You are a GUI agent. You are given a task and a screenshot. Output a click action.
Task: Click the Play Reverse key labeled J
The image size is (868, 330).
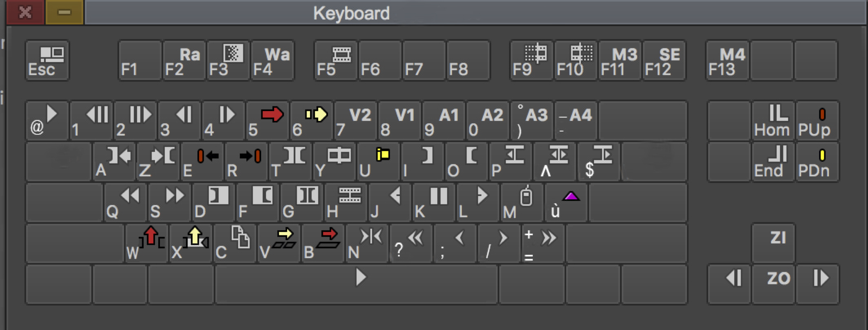click(x=390, y=203)
